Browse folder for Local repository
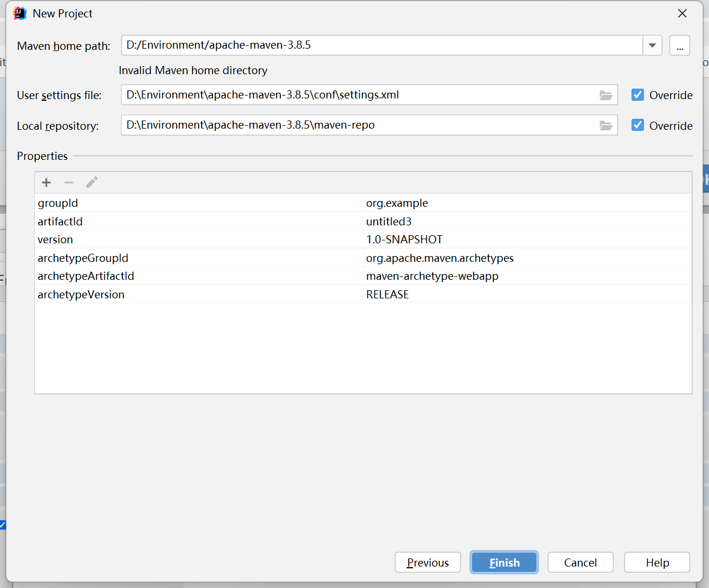The width and height of the screenshot is (709, 588). coord(605,125)
